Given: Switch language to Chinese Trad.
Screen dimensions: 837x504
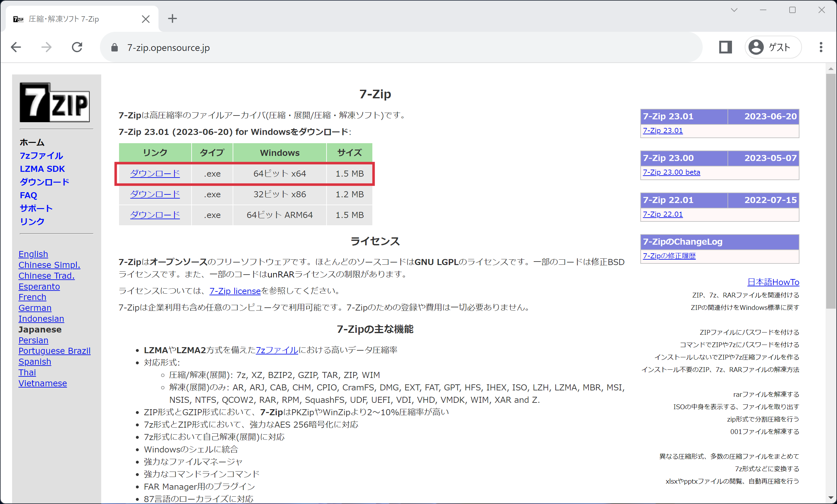Looking at the screenshot, I should coord(46,276).
